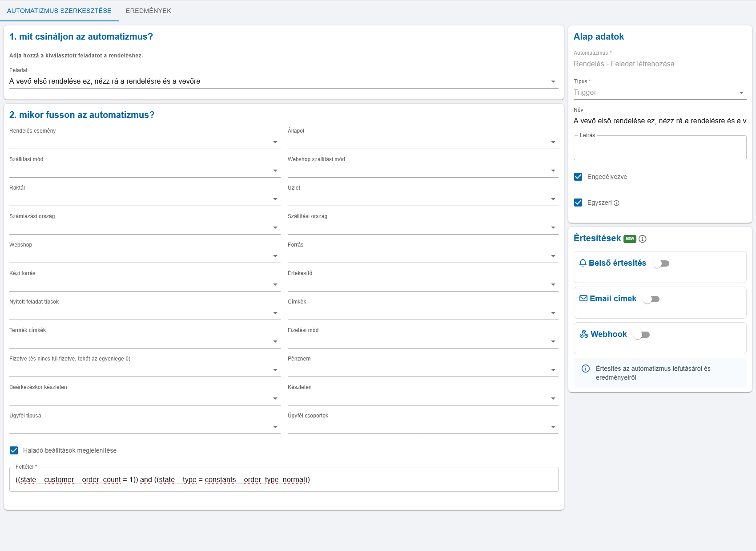Click the envelope icon of Email címek
Viewport: 756px width, 551px height.
click(583, 299)
